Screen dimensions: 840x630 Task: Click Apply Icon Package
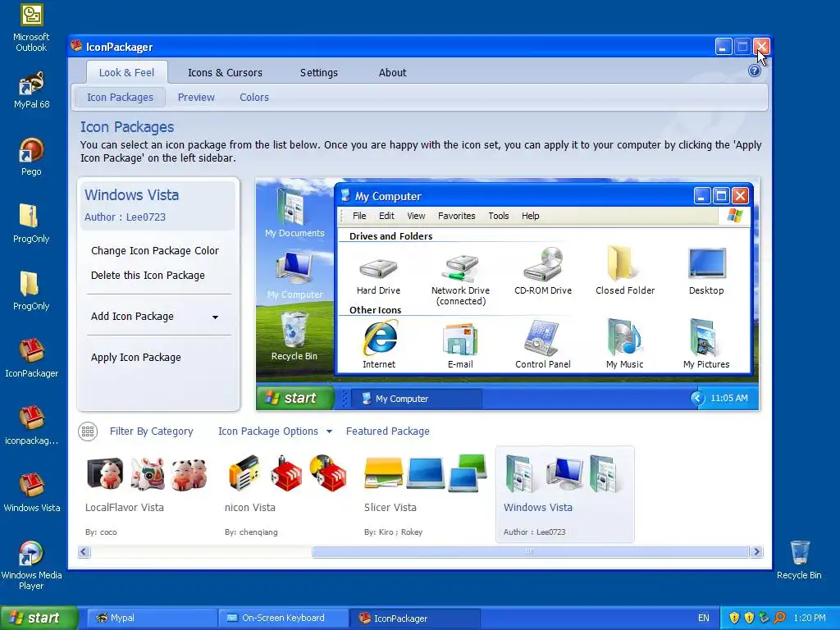(x=136, y=358)
